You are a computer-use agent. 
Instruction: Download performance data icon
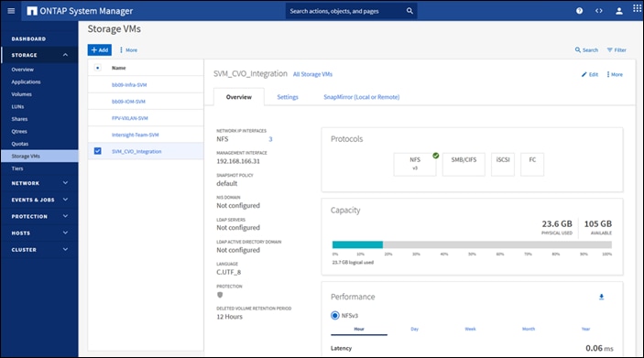pyautogui.click(x=601, y=297)
